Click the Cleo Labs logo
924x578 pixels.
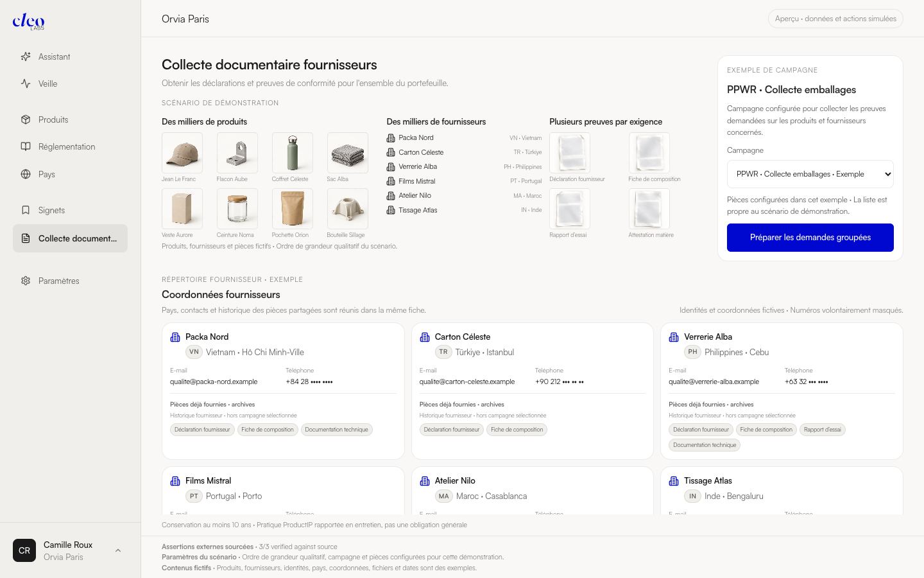coord(29,22)
